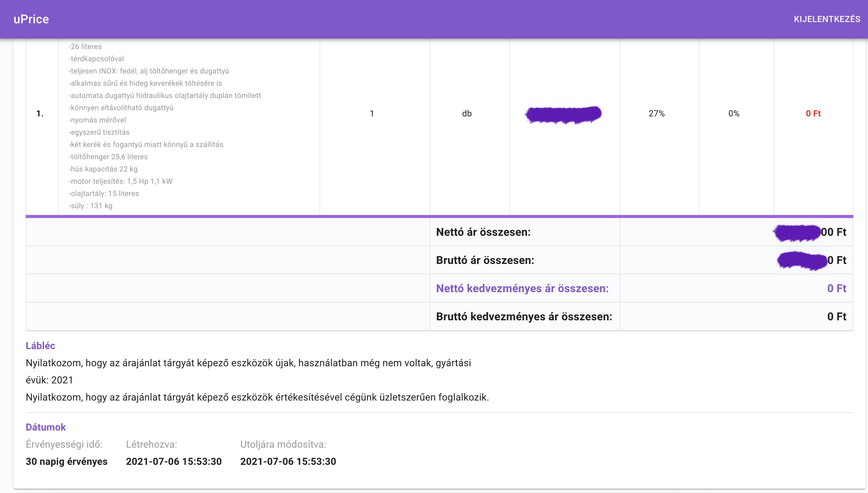Click 'Bruttó kedvezményes ár összesen:' label
868x493 pixels.
pos(524,317)
